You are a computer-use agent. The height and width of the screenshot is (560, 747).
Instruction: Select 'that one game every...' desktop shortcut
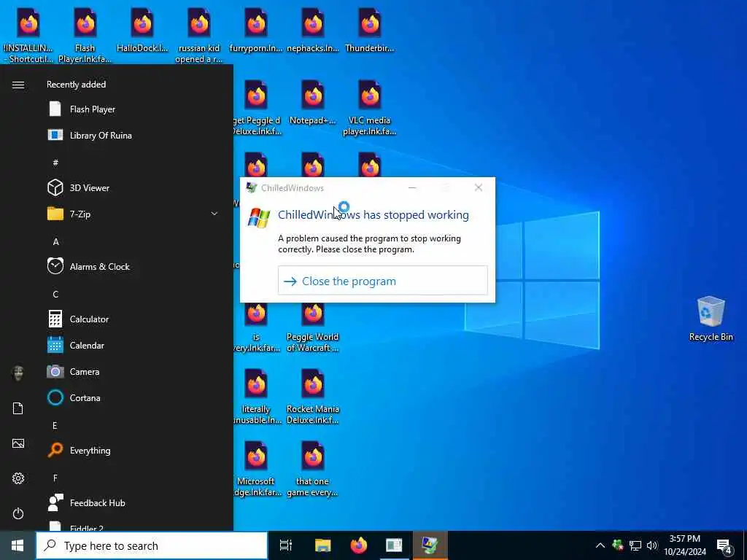(x=312, y=469)
